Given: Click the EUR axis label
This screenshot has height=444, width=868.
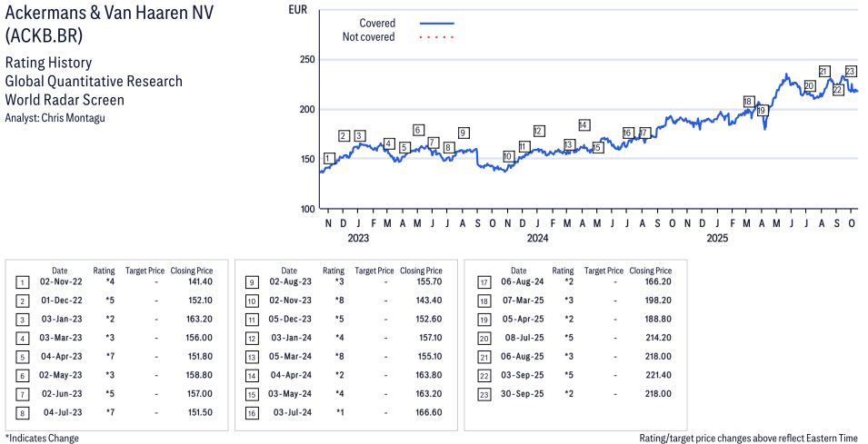Looking at the screenshot, I should [296, 10].
